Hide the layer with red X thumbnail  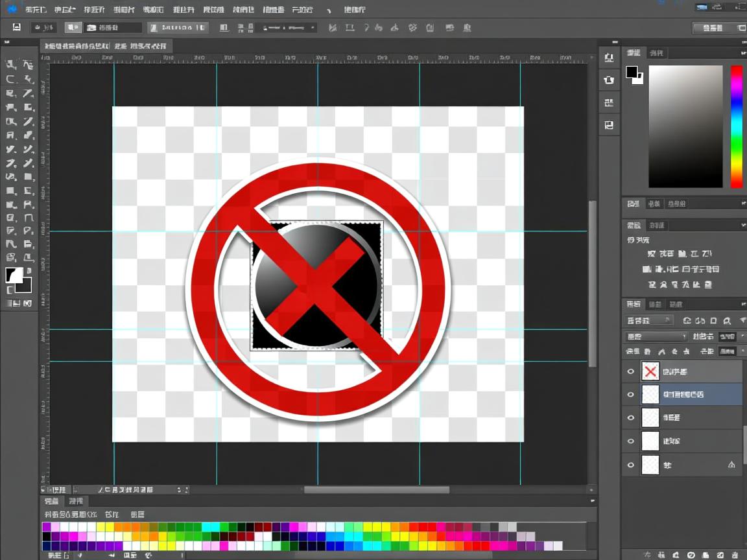point(631,371)
